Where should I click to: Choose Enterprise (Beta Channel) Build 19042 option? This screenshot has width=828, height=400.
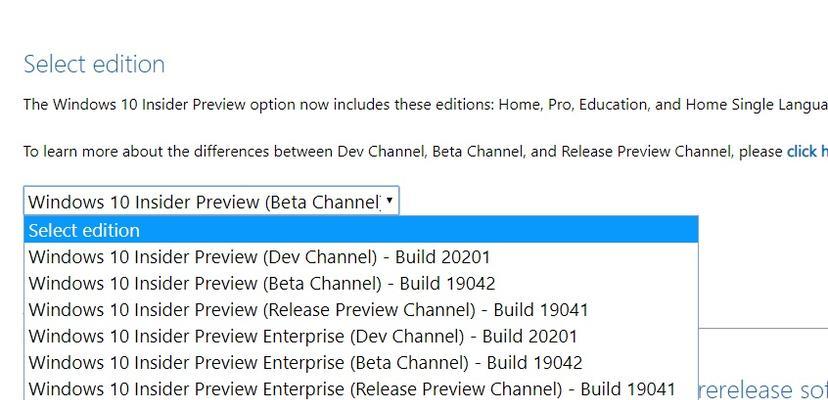[x=361, y=362]
